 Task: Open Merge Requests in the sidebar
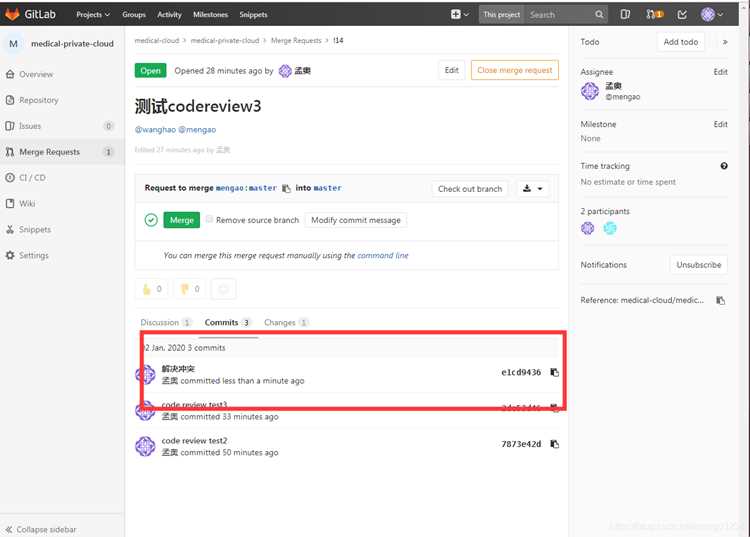tap(49, 152)
